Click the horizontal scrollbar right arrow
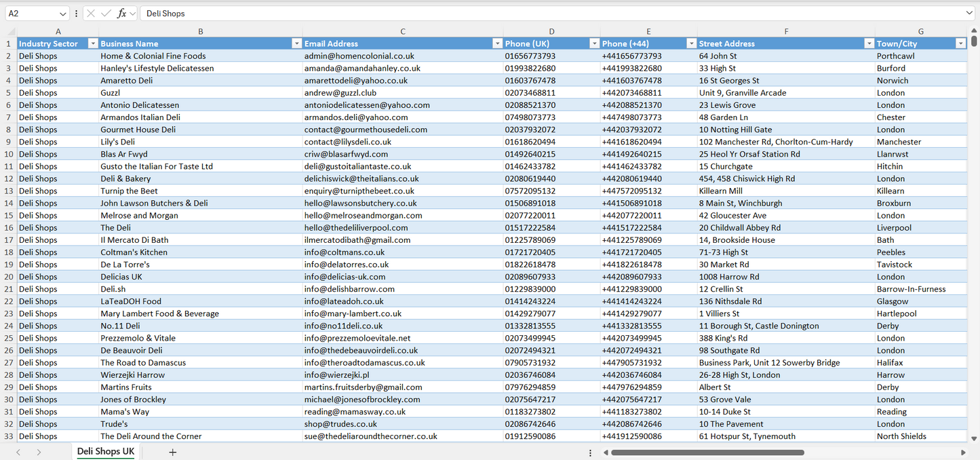Image resolution: width=980 pixels, height=460 pixels. pyautogui.click(x=963, y=453)
